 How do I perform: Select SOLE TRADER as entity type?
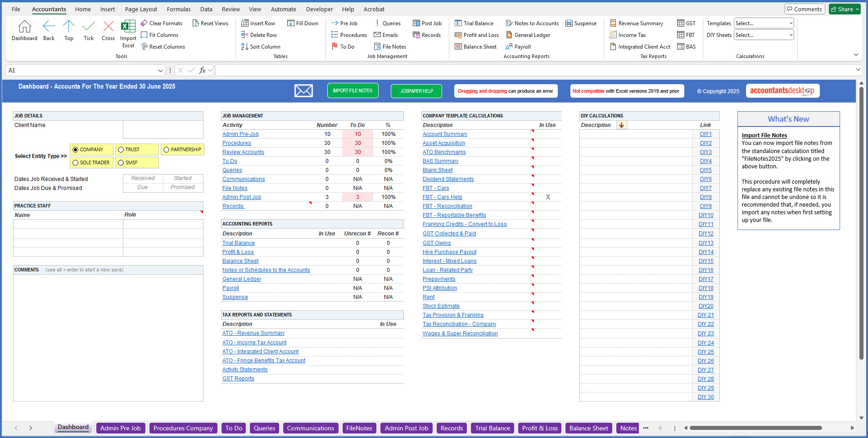click(x=75, y=163)
